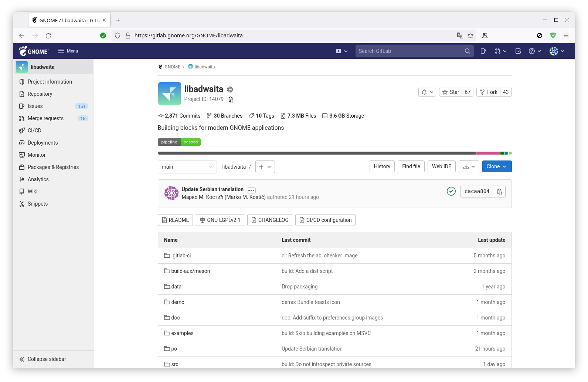
Task: Open the Menu in the top bar
Action: click(68, 51)
